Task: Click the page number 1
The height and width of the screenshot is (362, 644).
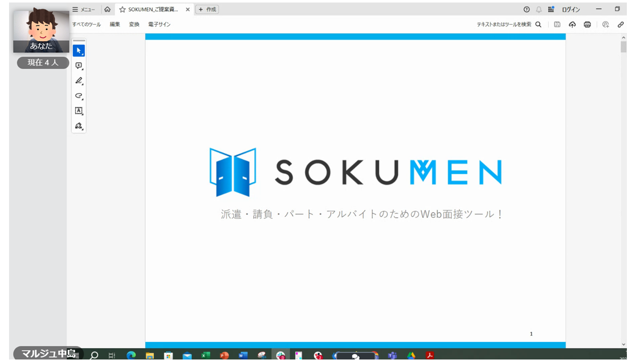Action: click(x=531, y=334)
